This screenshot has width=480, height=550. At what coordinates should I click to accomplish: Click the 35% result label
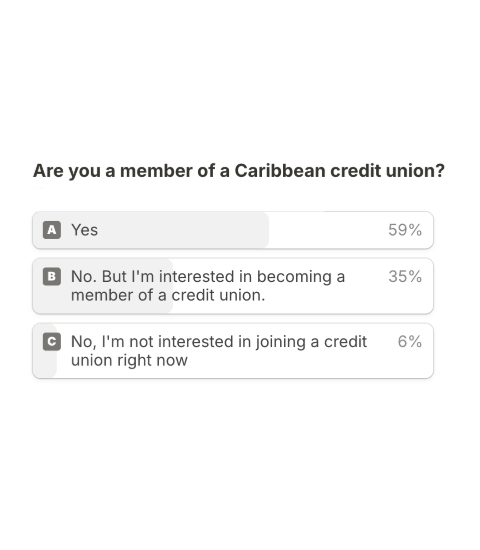tap(405, 276)
